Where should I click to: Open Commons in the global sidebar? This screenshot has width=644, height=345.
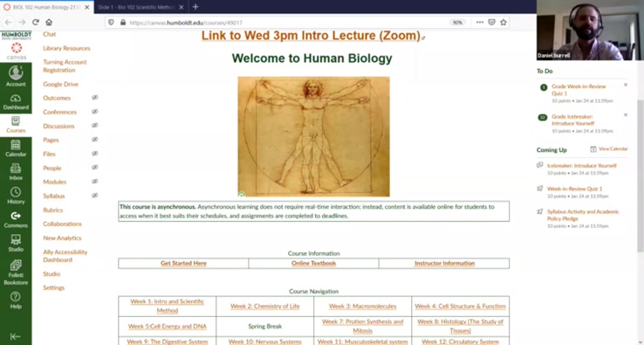click(16, 220)
